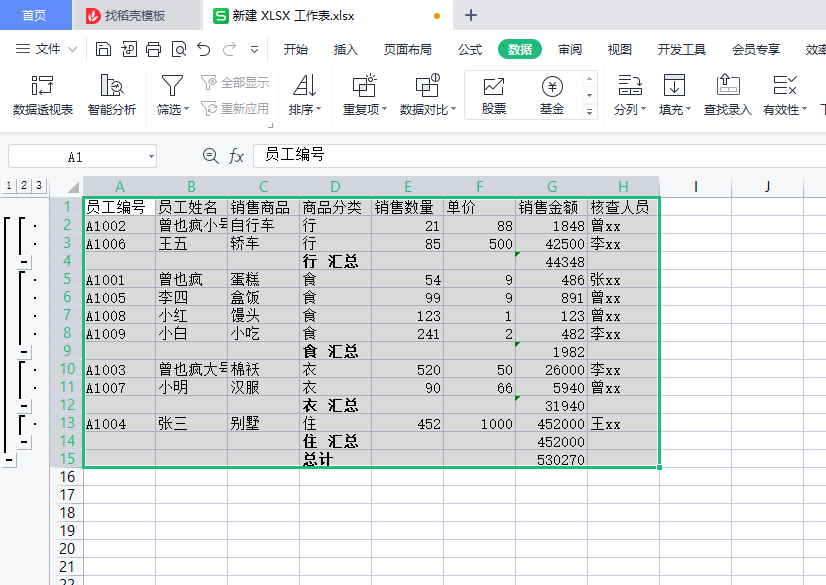Open the 开发工具 ribbon tab
Viewport: 826px width, 585px height.
point(682,49)
